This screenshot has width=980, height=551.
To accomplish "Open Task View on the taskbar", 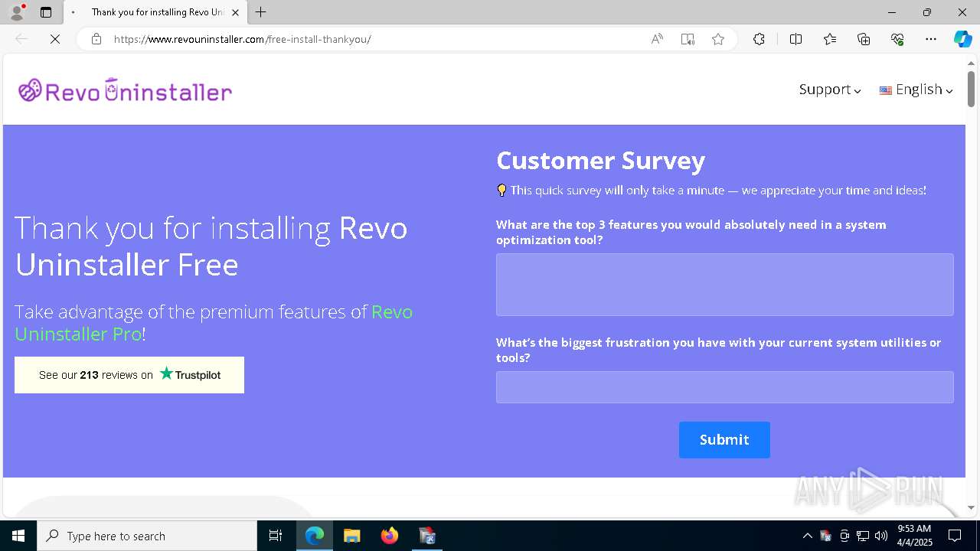I will click(276, 536).
